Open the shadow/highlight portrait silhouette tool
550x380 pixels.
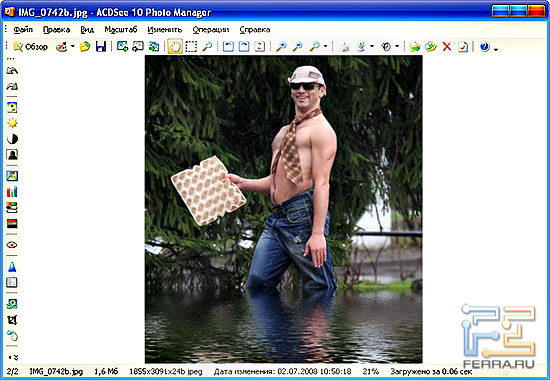point(12,154)
